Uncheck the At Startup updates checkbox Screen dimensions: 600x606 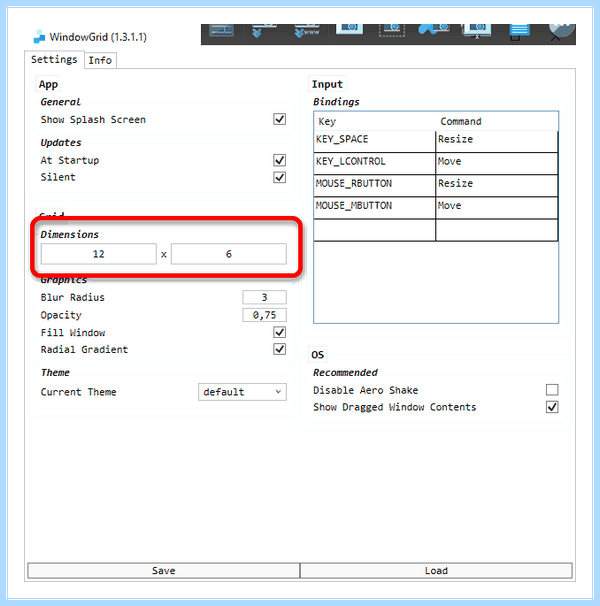pos(280,160)
